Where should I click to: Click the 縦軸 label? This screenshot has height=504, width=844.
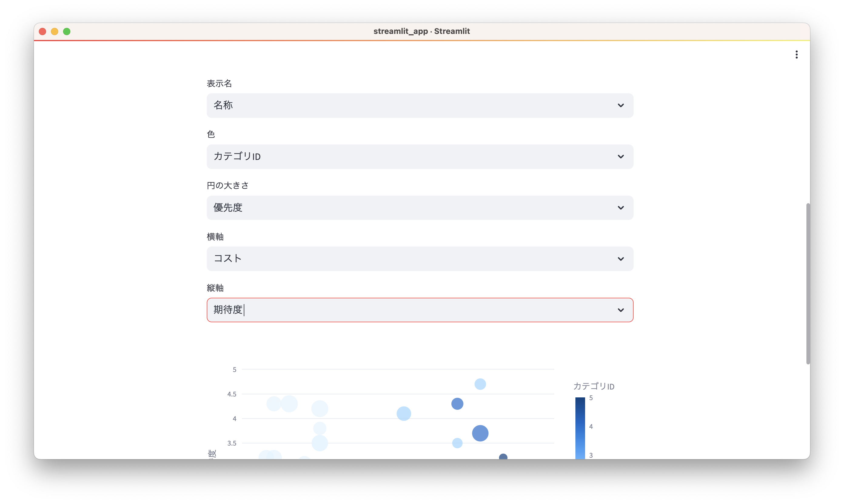pos(215,287)
